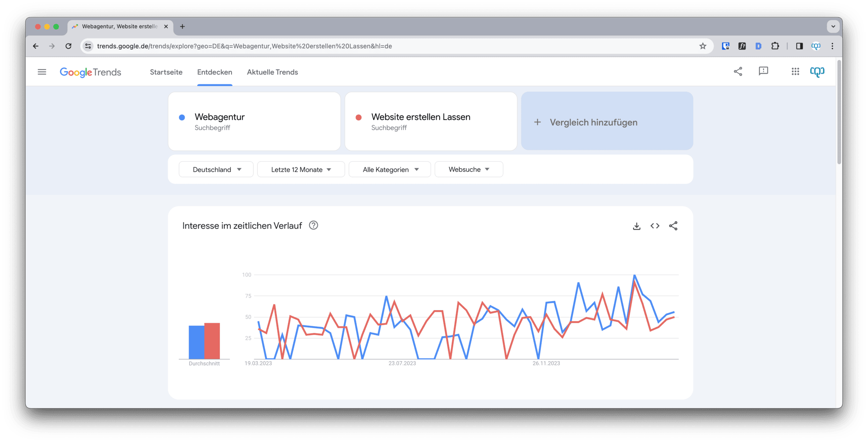Open the tab search chevron dropdown

coord(833,27)
